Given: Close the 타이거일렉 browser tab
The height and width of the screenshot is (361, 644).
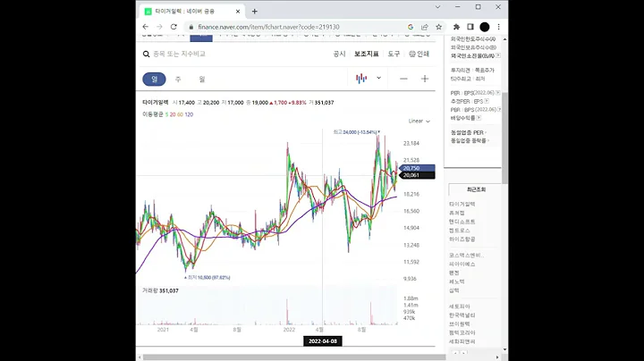Looking at the screenshot, I should 238,12.
